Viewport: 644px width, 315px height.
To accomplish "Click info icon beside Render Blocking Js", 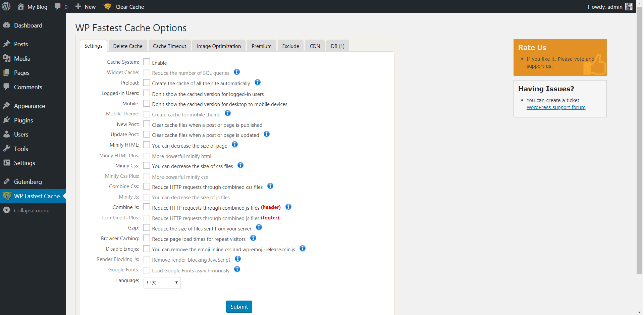I will coord(238,259).
